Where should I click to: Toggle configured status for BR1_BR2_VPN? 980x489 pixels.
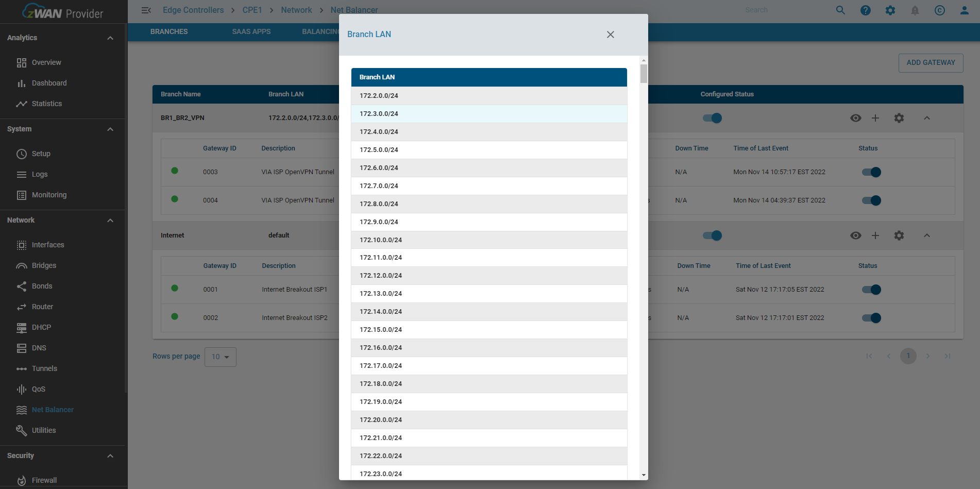(x=713, y=118)
